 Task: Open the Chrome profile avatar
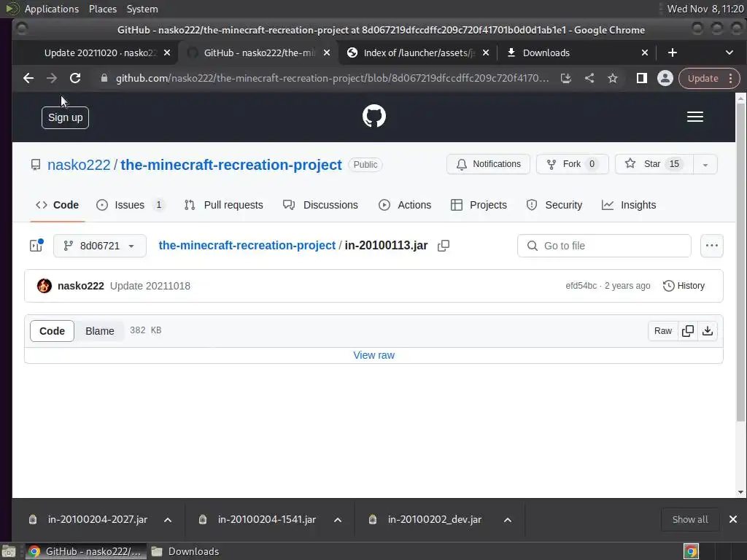[665, 78]
